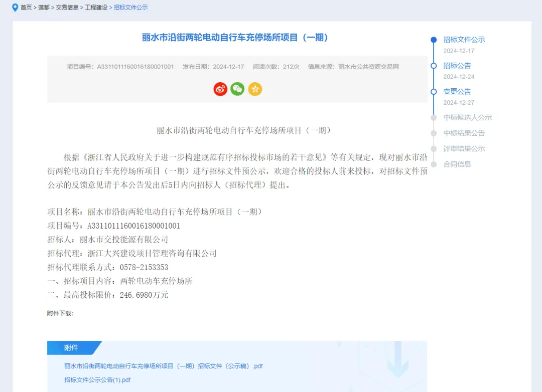
Task: Open 莲都 breadcrumb link
Action: tap(44, 7)
